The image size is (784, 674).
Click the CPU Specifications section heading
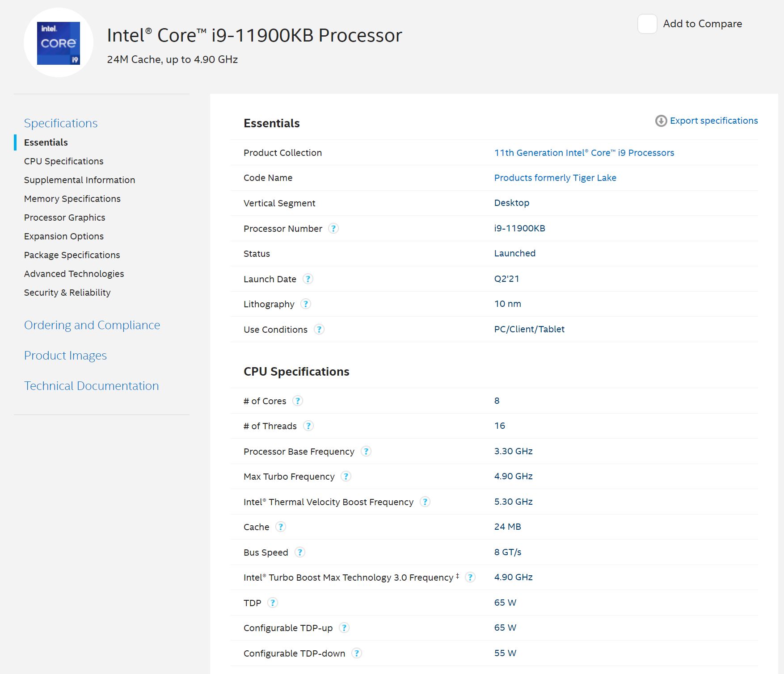[296, 372]
